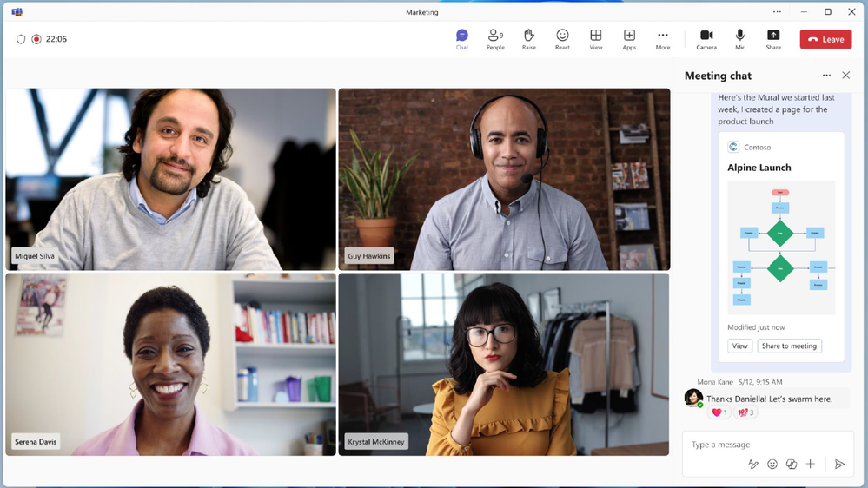Toggle the Camera on or off
Viewport: 868px width, 488px height.
706,39
